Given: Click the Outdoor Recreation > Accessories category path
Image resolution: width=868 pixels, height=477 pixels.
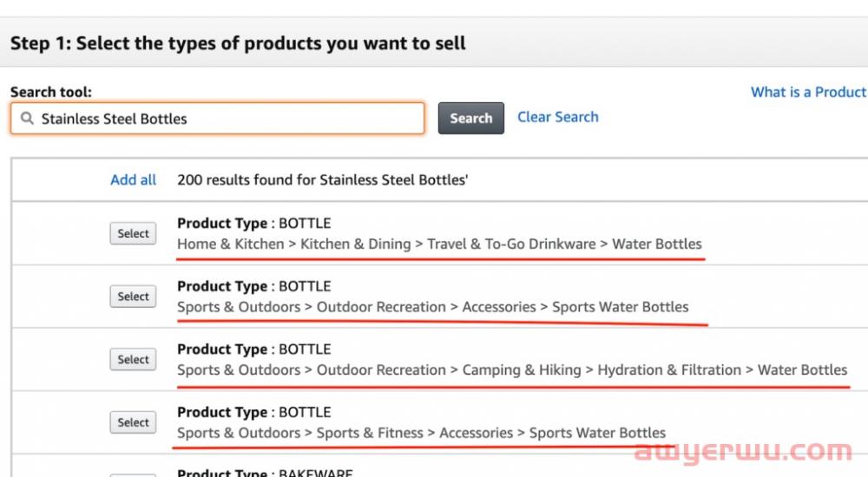Looking at the screenshot, I should point(433,307).
